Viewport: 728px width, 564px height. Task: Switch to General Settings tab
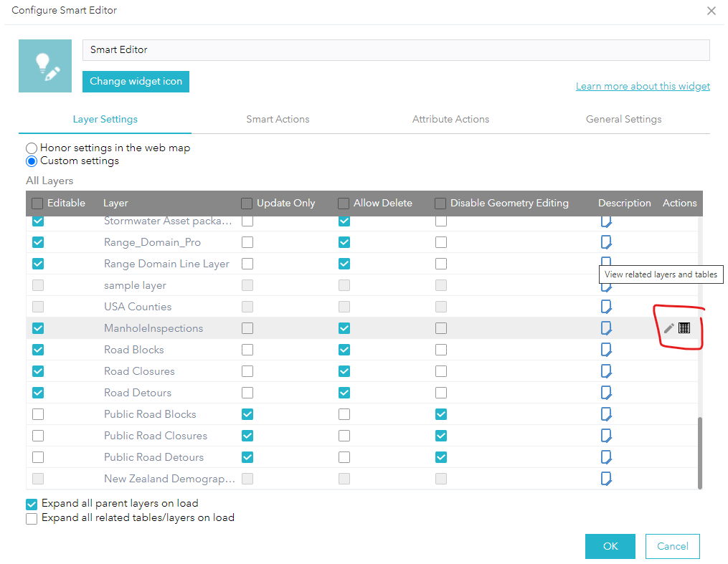coord(623,119)
